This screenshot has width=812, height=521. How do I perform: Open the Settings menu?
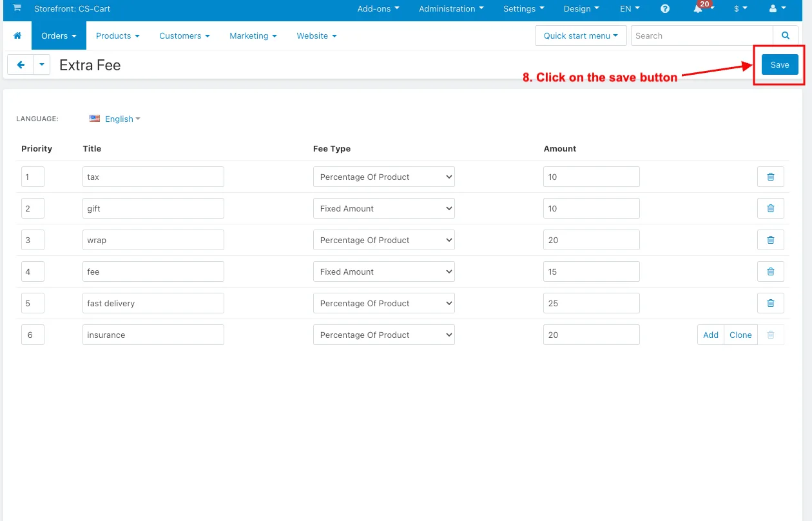tap(523, 8)
